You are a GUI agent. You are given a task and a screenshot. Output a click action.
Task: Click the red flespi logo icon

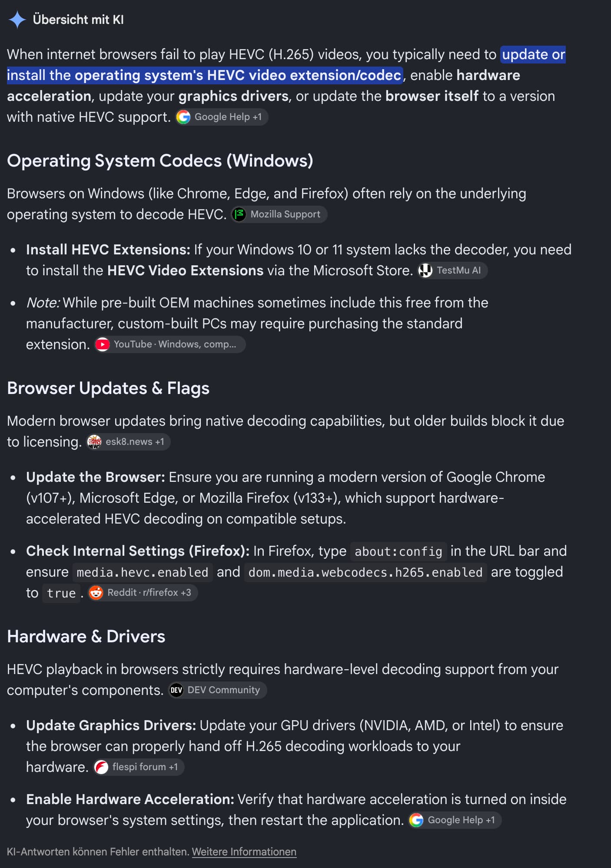point(101,767)
